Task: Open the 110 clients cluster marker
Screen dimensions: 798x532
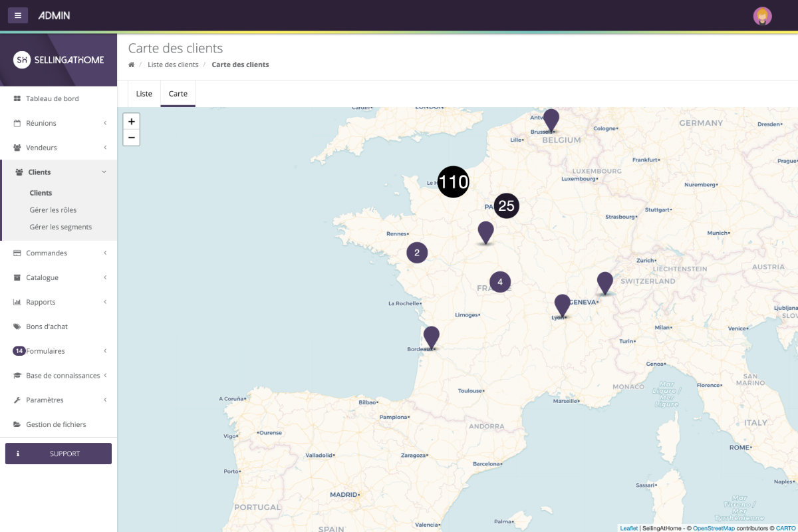Action: 454,182
